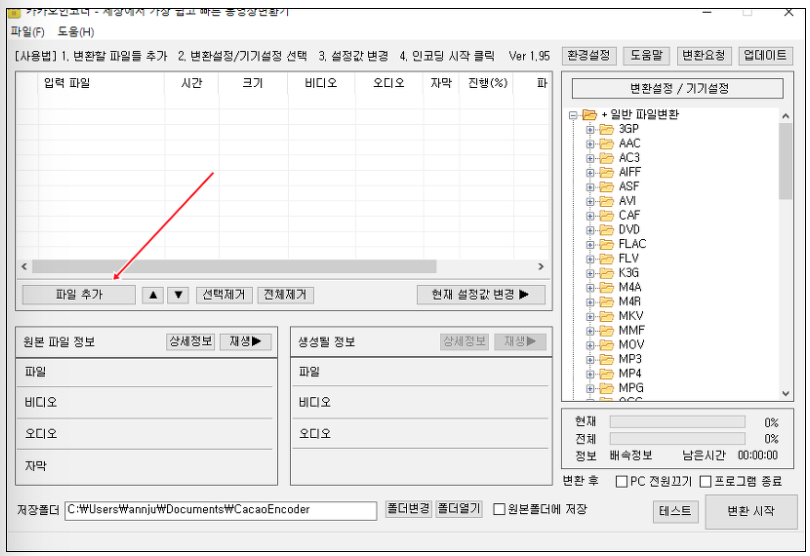Viewport: 810px width, 556px height.
Task: Check 원본폴더에 저장 checkbox
Action: point(499,509)
